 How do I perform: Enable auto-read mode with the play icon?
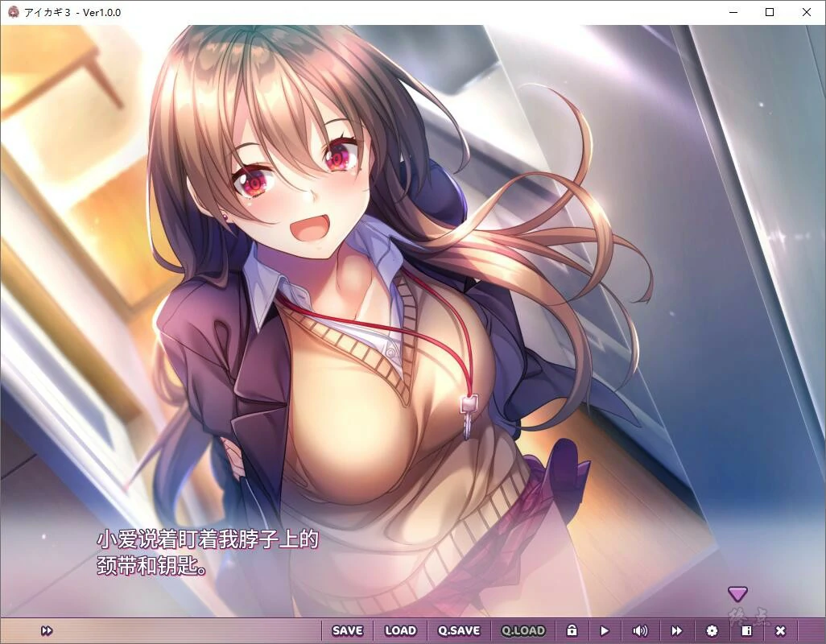(x=604, y=630)
